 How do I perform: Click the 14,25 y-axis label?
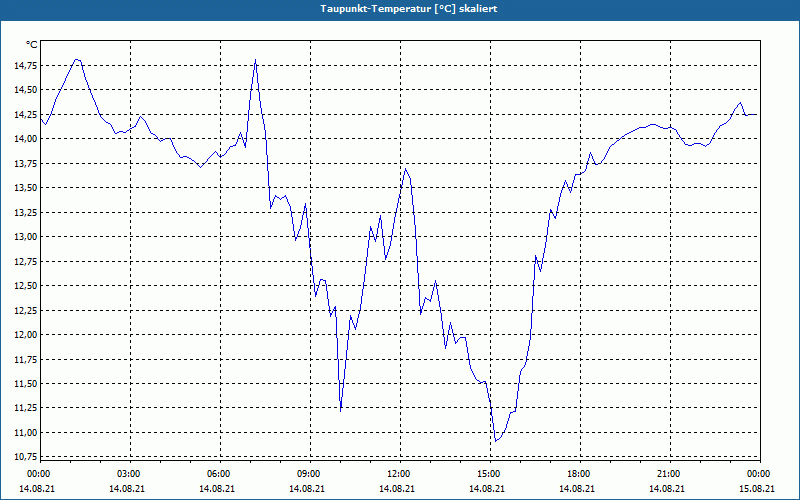coord(25,114)
